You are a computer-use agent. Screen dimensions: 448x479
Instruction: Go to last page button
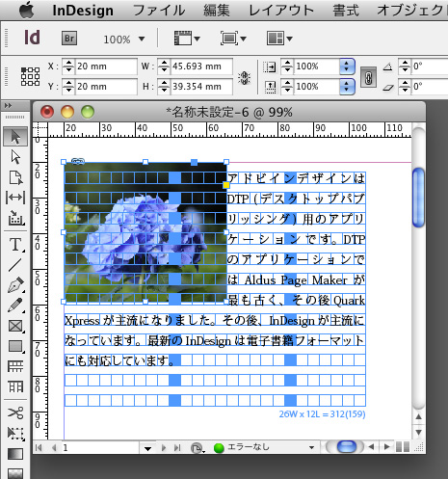tap(177, 447)
